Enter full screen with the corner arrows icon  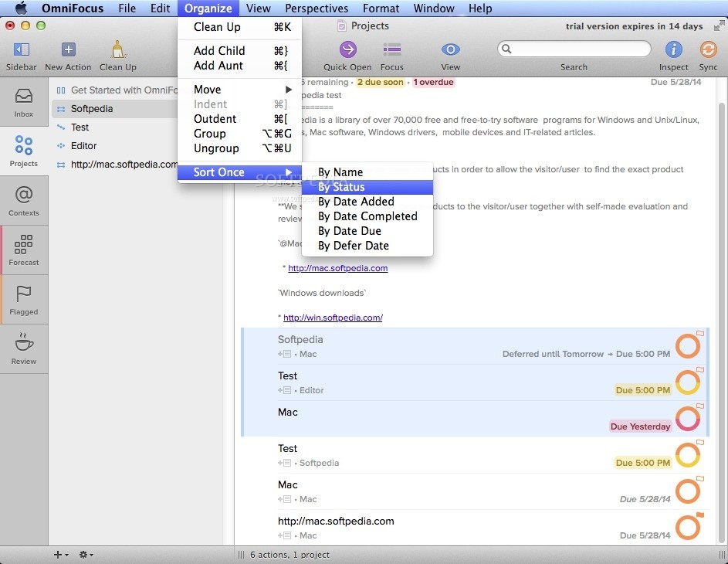pyautogui.click(x=719, y=26)
